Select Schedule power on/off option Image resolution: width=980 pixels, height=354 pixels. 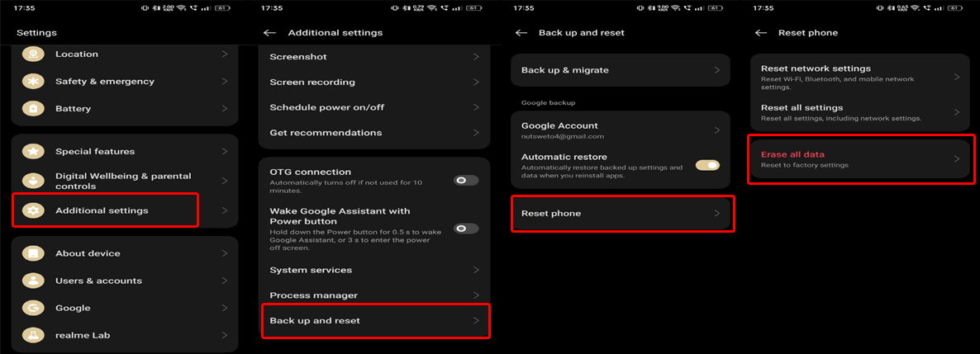point(373,107)
